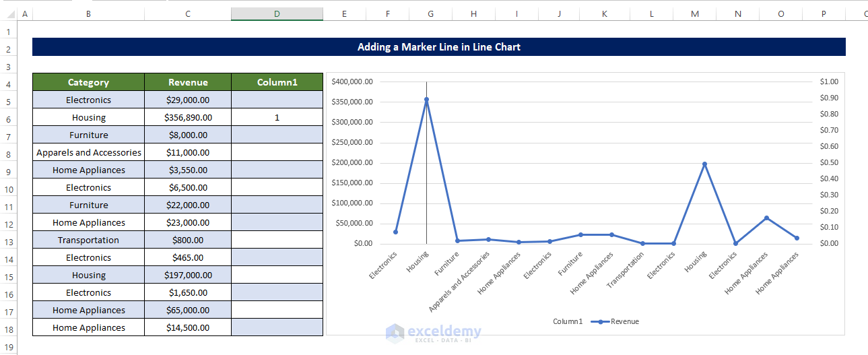Image resolution: width=868 pixels, height=355 pixels.
Task: Click the Select All corner of the grid
Action: 7,13
